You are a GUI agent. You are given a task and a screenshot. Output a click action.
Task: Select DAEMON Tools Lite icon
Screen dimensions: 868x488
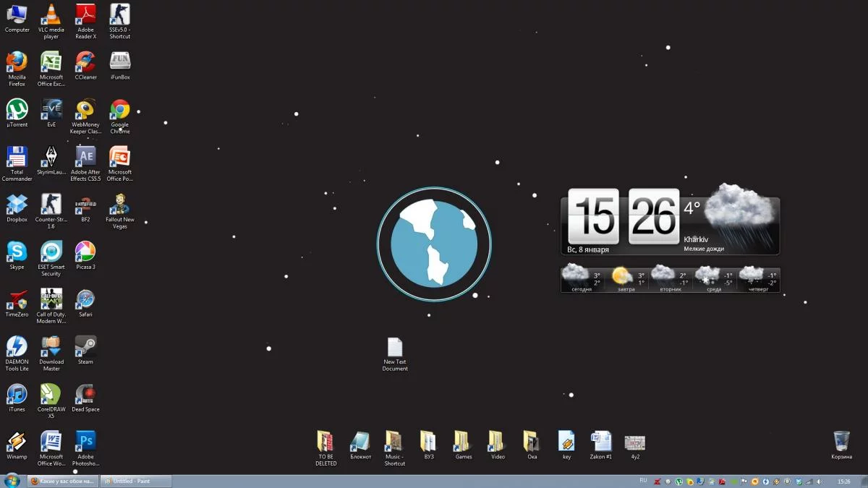pyautogui.click(x=17, y=354)
